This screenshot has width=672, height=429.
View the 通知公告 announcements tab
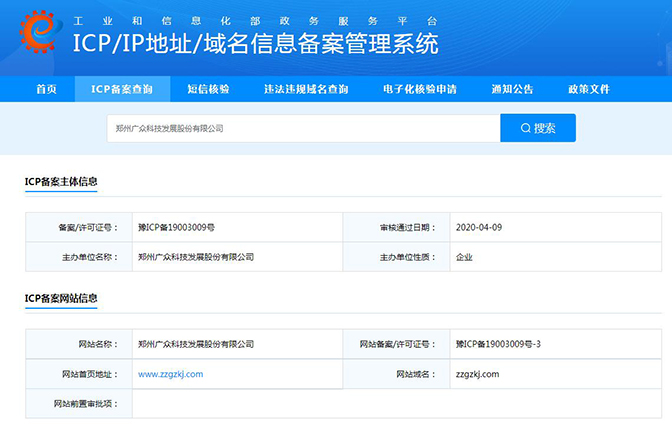tap(512, 89)
